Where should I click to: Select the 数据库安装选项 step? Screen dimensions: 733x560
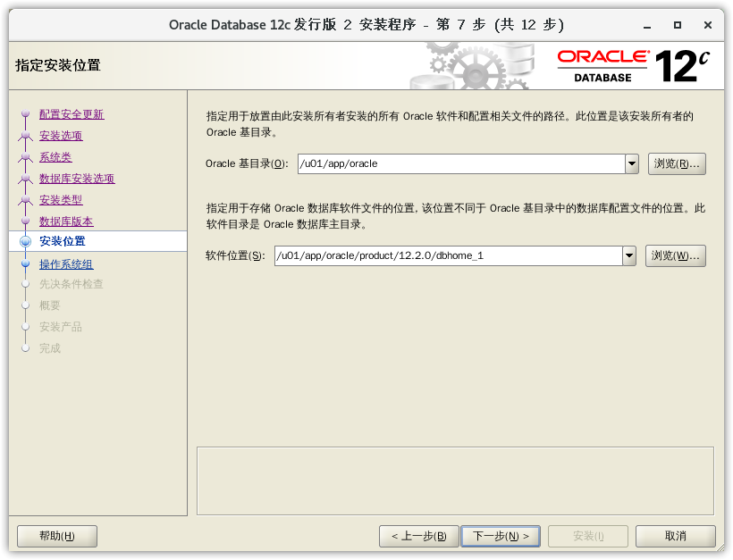pos(77,179)
